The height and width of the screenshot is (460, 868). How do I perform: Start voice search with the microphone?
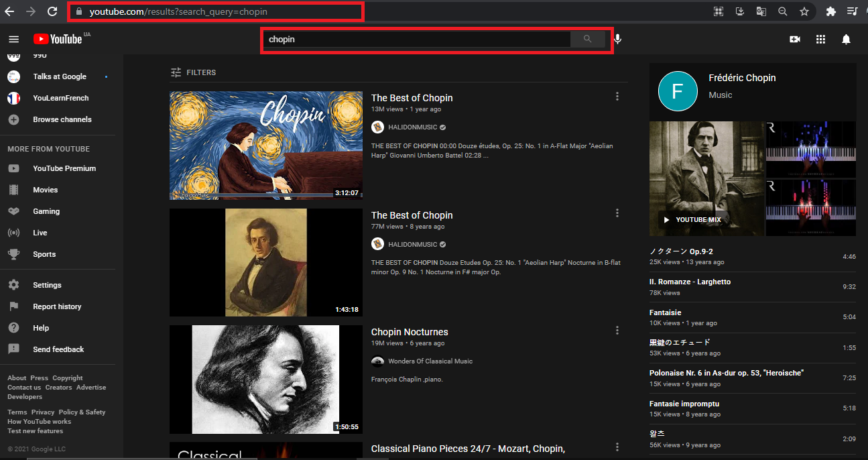pos(617,39)
